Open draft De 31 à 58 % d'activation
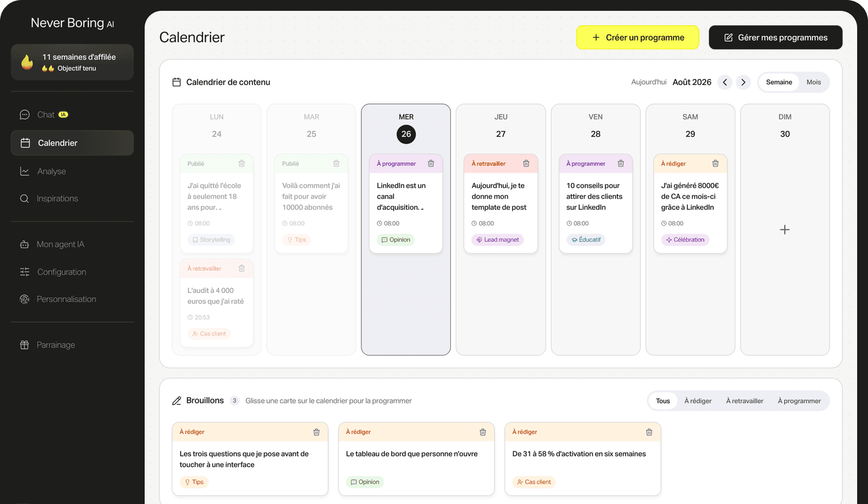Viewport: 868px width, 504px height. [x=583, y=459]
